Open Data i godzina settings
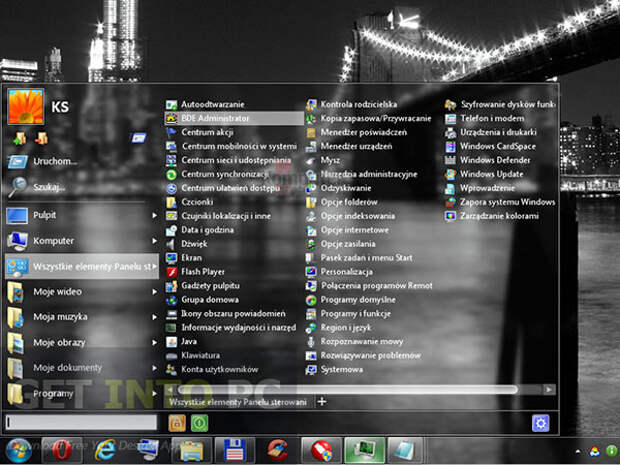 tap(200, 230)
